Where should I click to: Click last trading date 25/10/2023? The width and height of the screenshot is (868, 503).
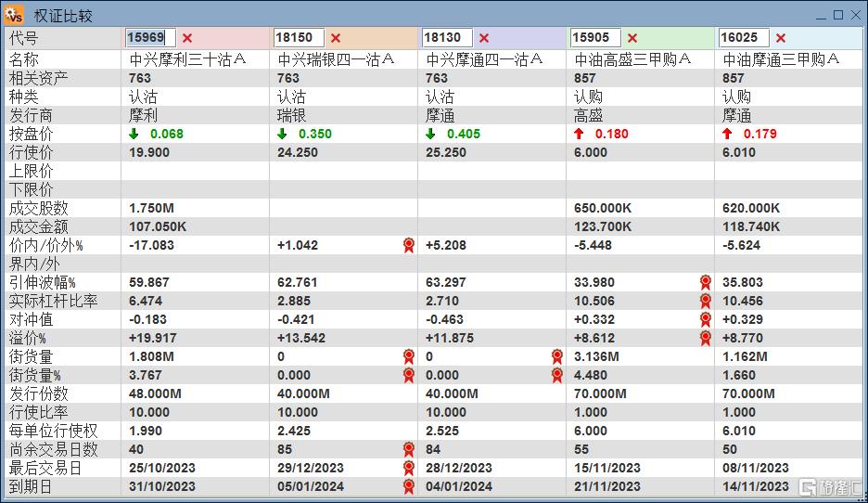pos(162,468)
